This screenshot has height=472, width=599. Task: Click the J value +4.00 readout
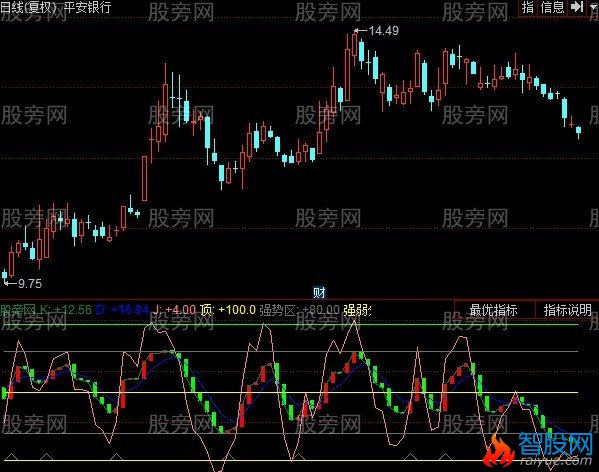175,310
